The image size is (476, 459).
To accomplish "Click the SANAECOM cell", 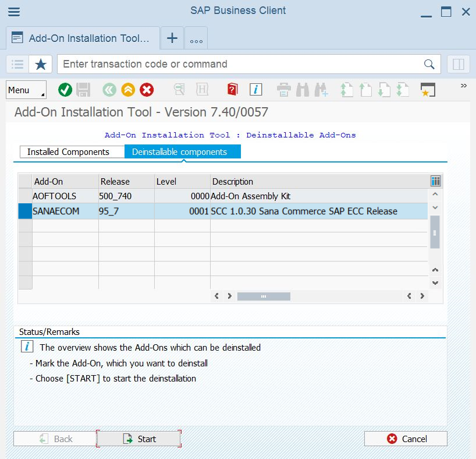I will (x=65, y=211).
